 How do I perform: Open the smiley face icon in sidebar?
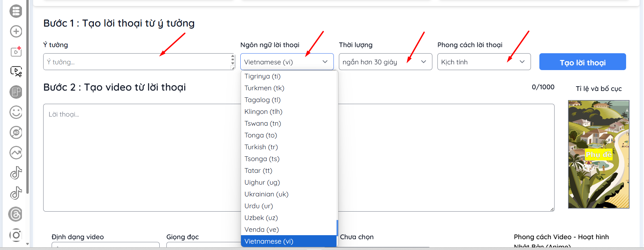pos(16,112)
